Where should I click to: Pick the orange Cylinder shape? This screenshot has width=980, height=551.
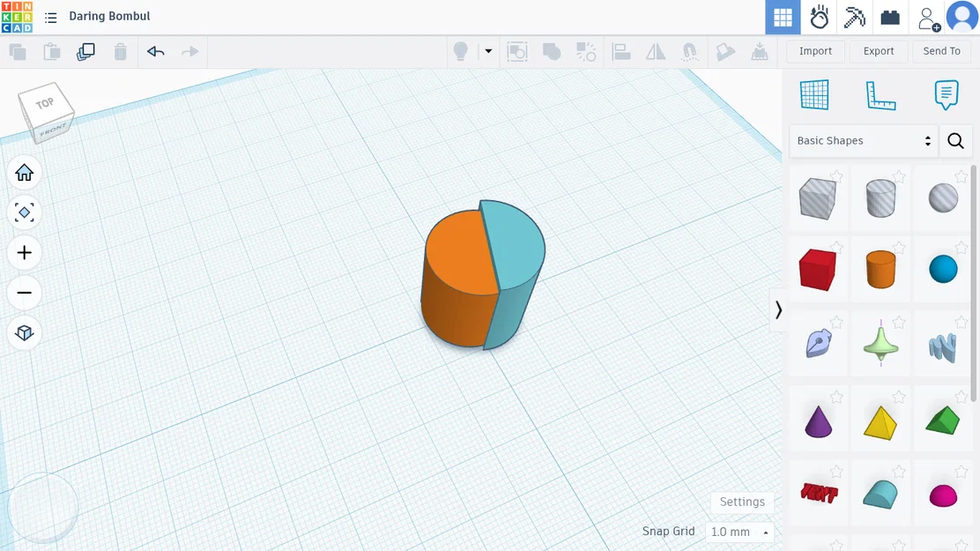pos(880,270)
